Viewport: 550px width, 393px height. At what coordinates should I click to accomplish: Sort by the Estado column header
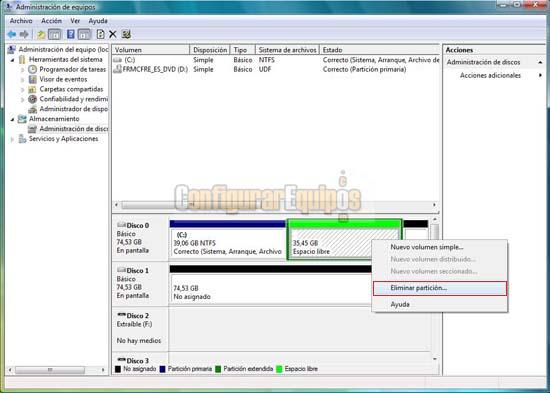pyautogui.click(x=380, y=50)
